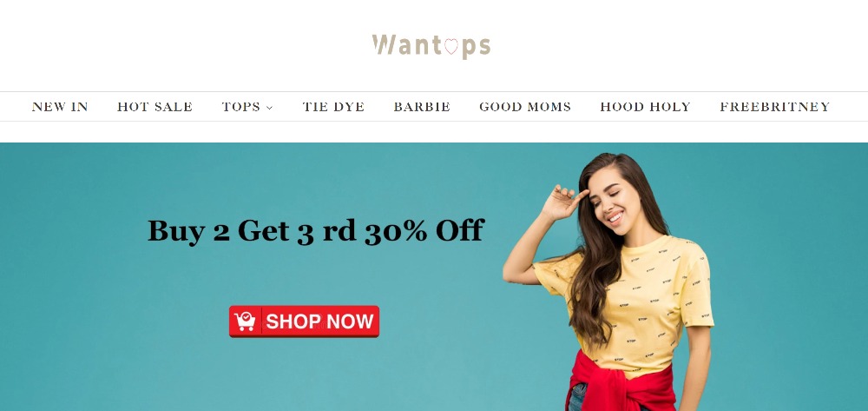The height and width of the screenshot is (411, 868).
Task: Click the model's smiling face
Action: 613,200
